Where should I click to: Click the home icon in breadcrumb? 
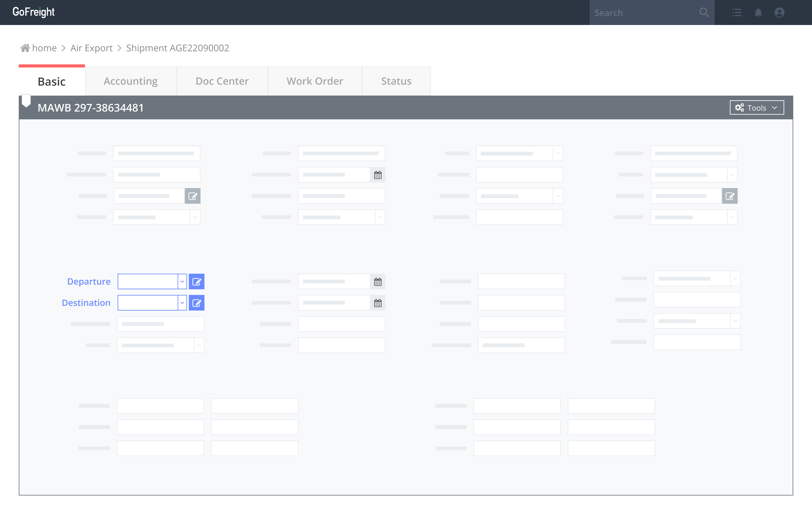click(25, 48)
